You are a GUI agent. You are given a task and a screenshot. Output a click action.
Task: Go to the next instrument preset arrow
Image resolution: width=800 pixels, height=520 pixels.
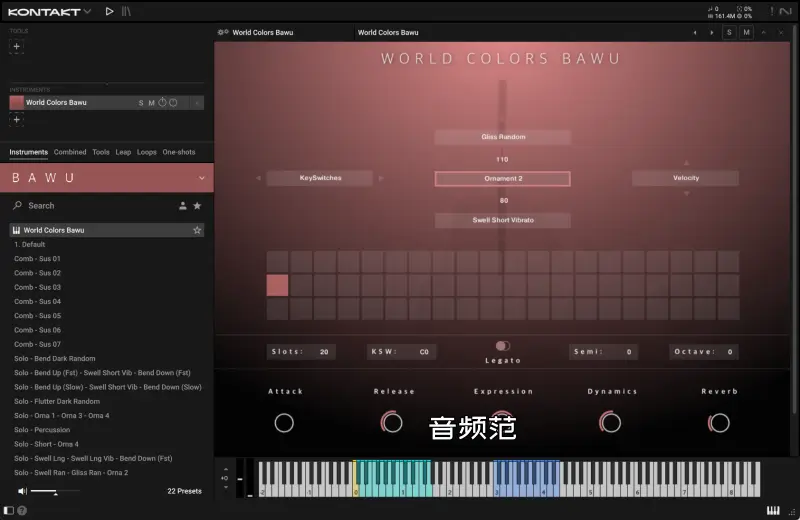712,33
